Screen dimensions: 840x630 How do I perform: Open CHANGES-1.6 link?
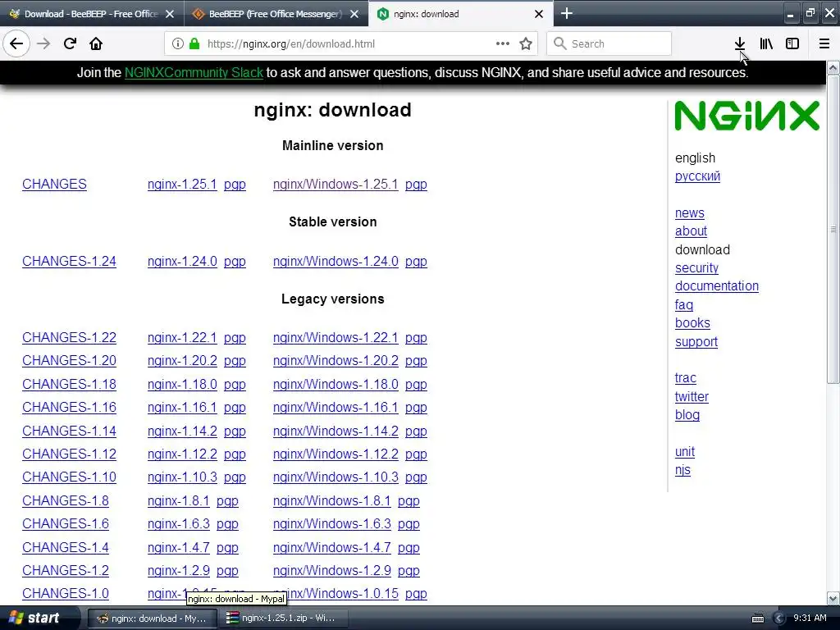pos(66,523)
